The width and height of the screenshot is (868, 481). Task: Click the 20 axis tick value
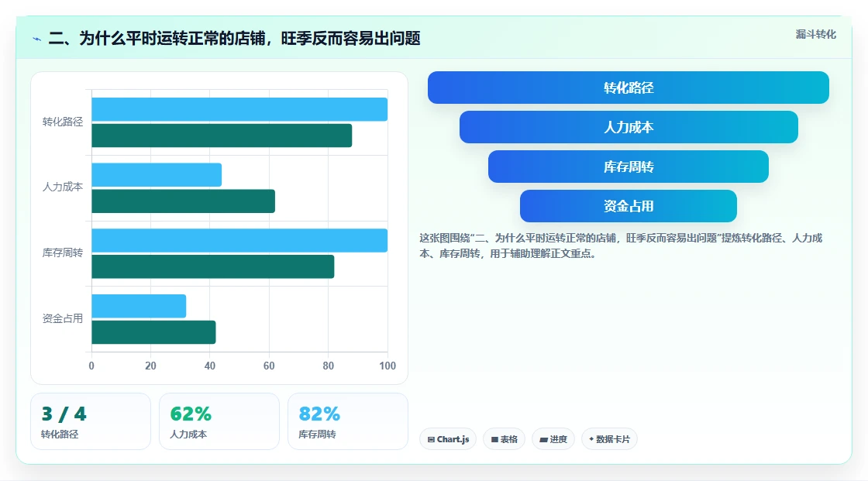coord(150,366)
